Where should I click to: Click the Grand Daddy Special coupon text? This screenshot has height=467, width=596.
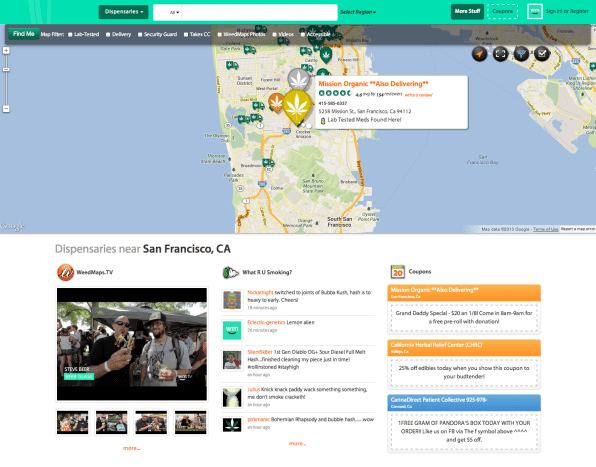pos(464,317)
